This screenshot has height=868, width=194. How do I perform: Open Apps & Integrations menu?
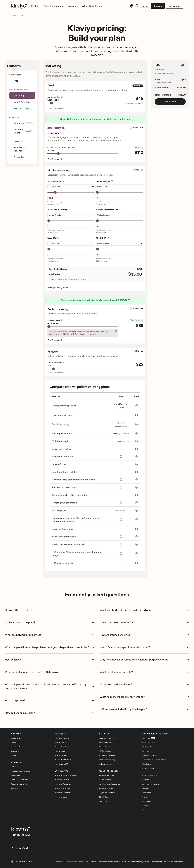pos(55,6)
